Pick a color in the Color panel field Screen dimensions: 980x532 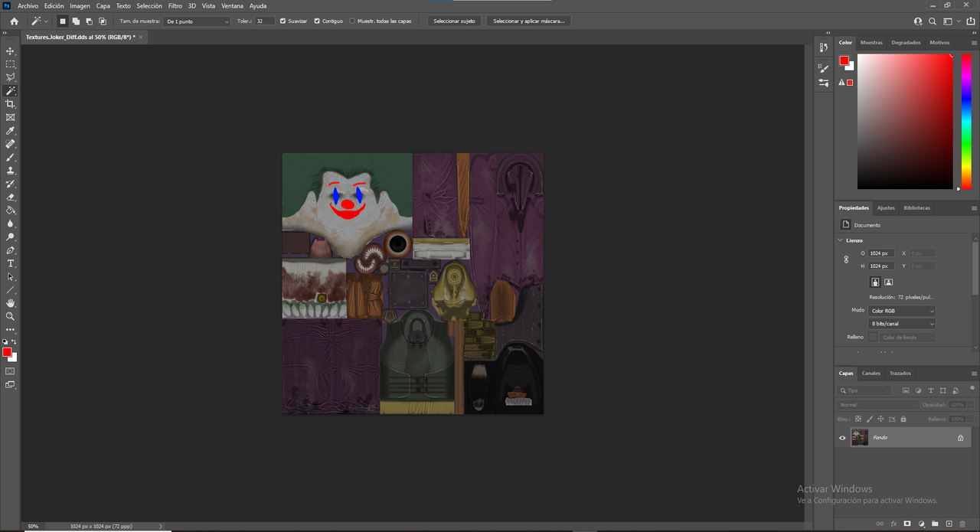click(905, 121)
